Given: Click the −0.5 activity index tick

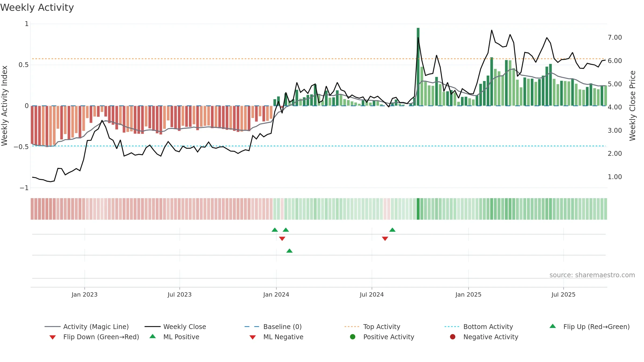Looking at the screenshot, I should (21, 147).
